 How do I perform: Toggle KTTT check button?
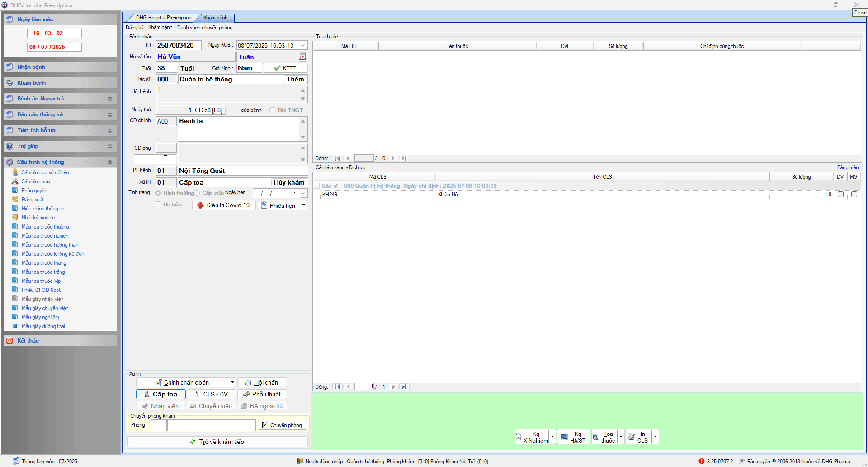click(x=285, y=68)
